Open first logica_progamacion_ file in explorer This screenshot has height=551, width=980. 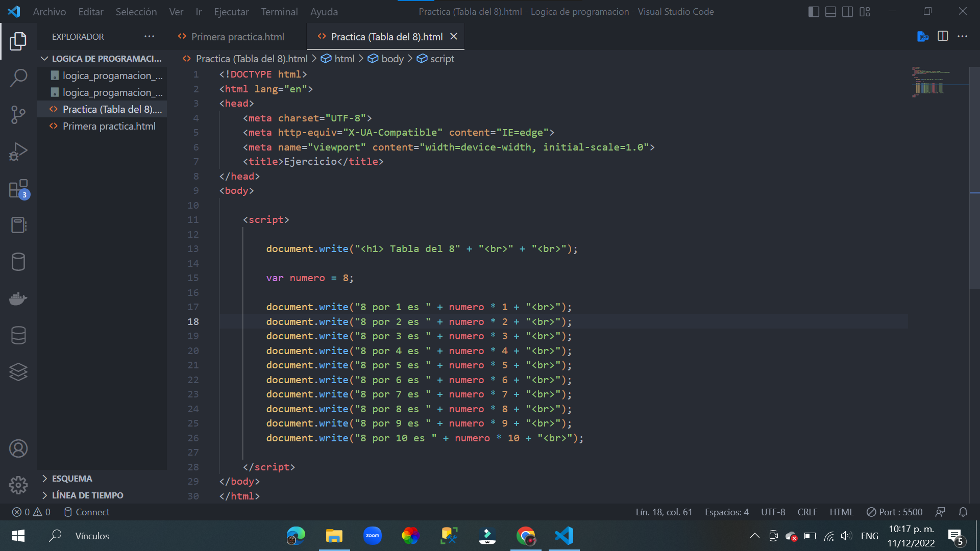(102, 76)
